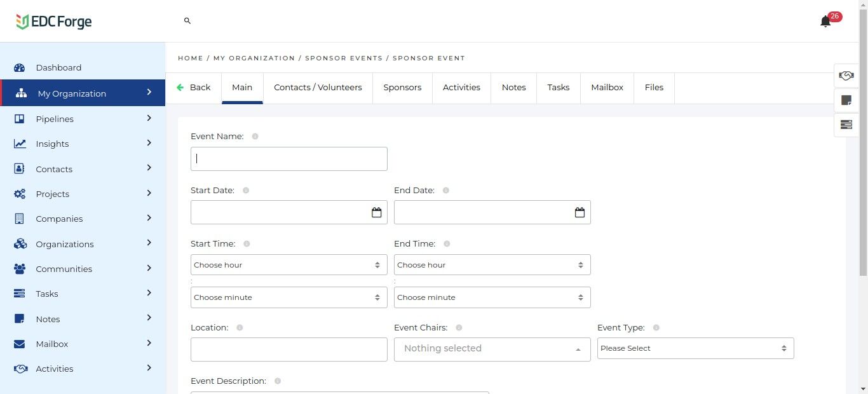Image resolution: width=868 pixels, height=394 pixels.
Task: Open the Event Type Please Select dropdown
Action: pos(695,348)
